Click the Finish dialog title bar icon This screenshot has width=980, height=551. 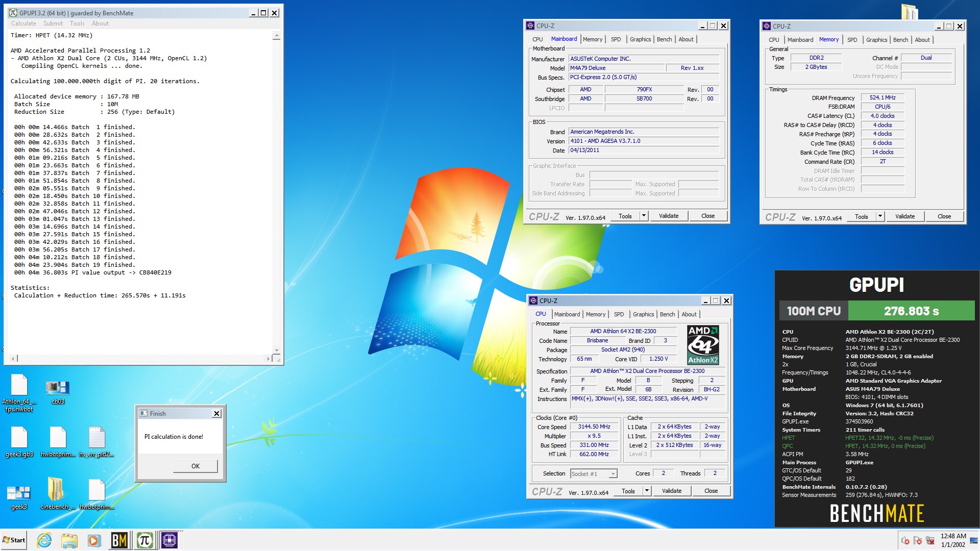143,413
